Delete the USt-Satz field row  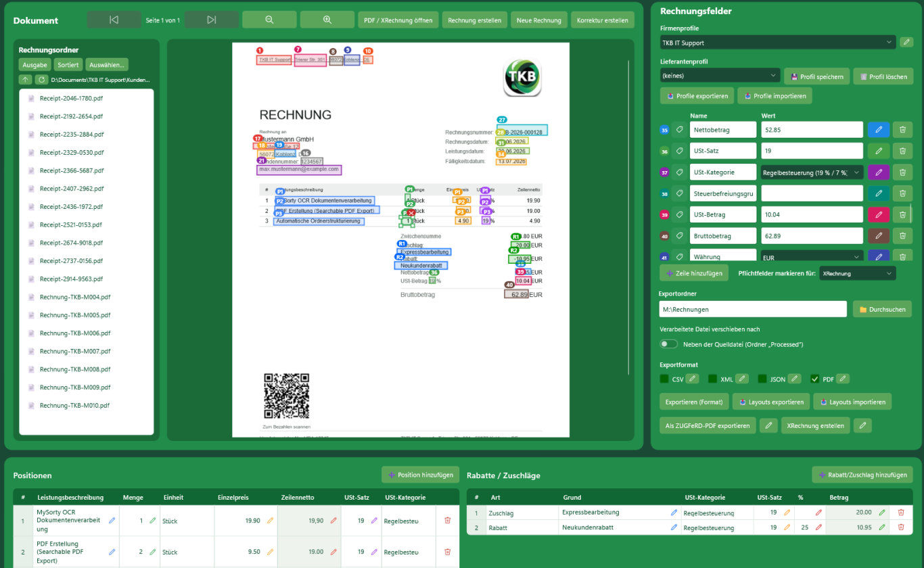click(902, 151)
